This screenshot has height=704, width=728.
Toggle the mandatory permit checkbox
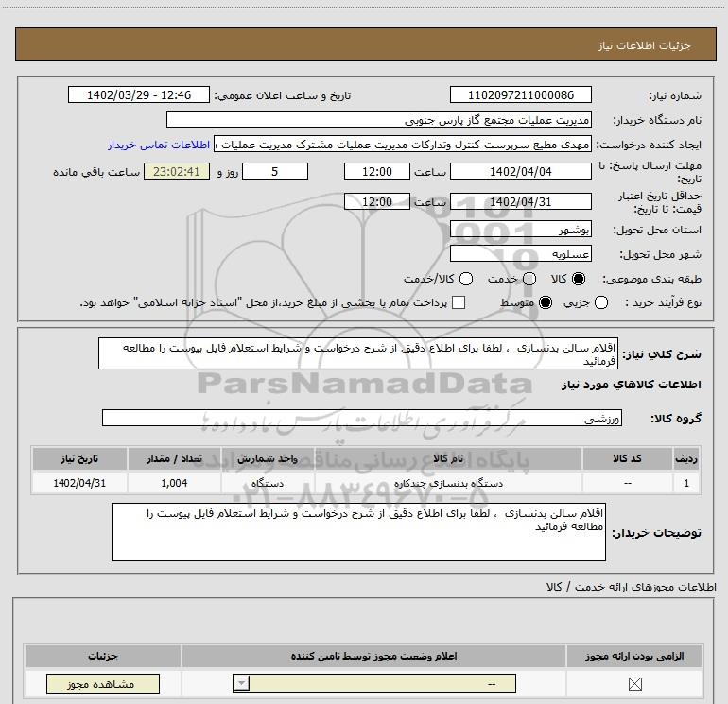point(634,683)
